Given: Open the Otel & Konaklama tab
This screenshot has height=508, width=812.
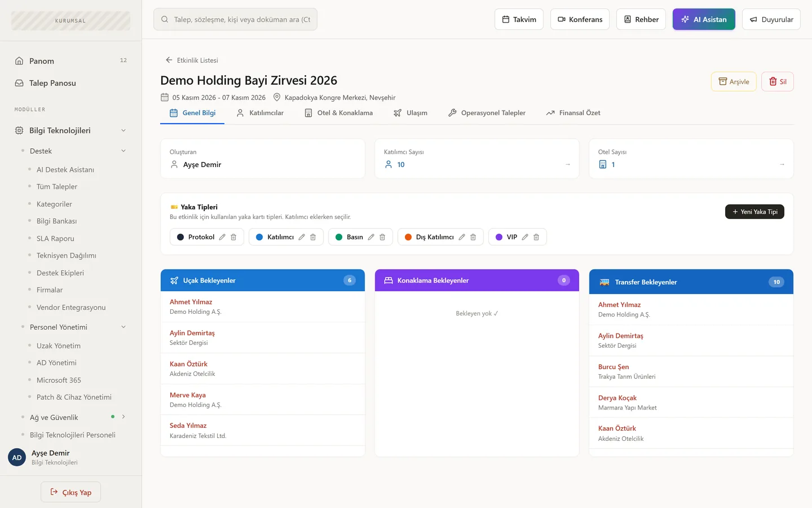Looking at the screenshot, I should pos(338,113).
